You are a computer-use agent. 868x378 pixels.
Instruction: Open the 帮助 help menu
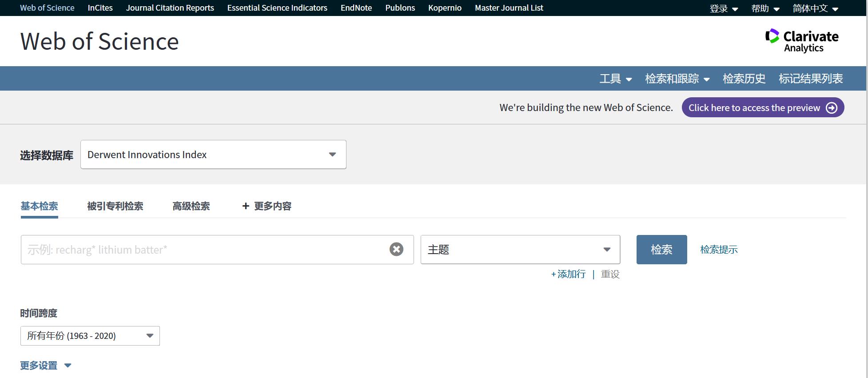765,8
